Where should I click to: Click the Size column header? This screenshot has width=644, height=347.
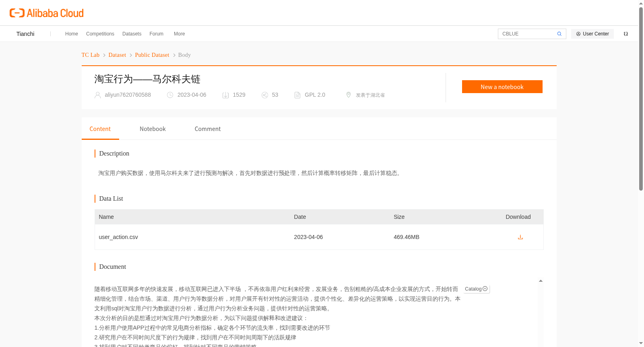click(x=399, y=217)
